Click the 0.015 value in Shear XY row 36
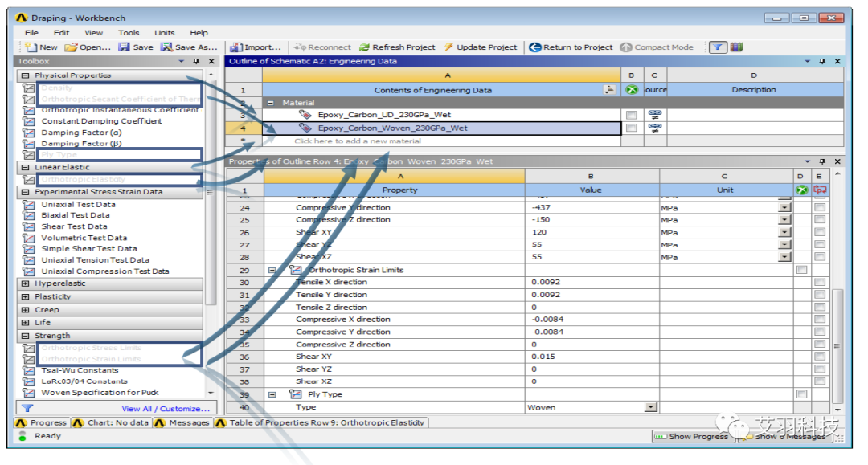Image resolution: width=868 pixels, height=465 pixels. (543, 356)
